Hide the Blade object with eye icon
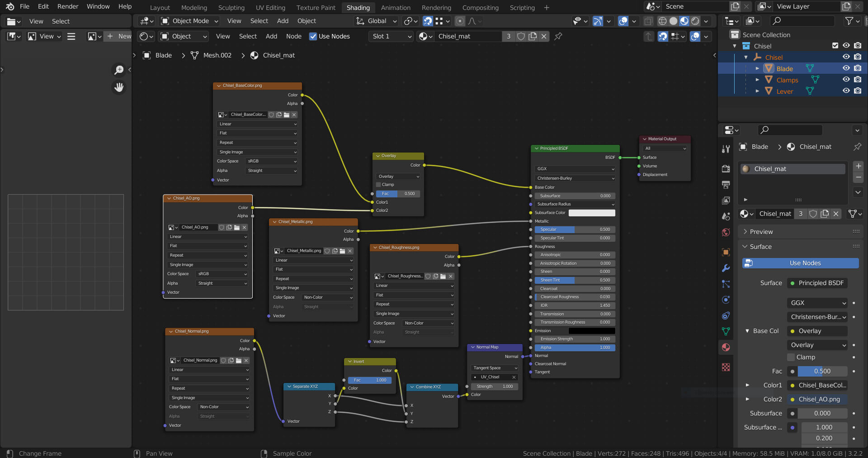Screen dimensions: 868x458 846,68
